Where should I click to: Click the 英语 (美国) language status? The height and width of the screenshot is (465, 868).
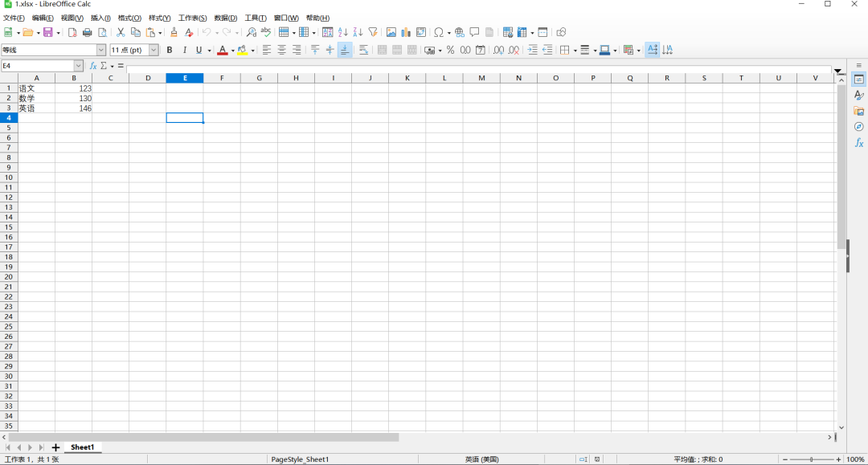click(481, 459)
